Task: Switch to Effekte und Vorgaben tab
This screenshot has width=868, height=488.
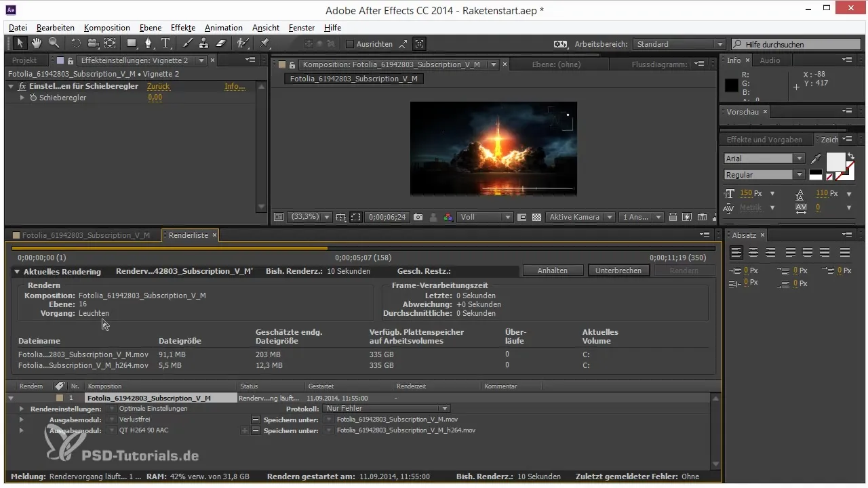Action: [764, 140]
